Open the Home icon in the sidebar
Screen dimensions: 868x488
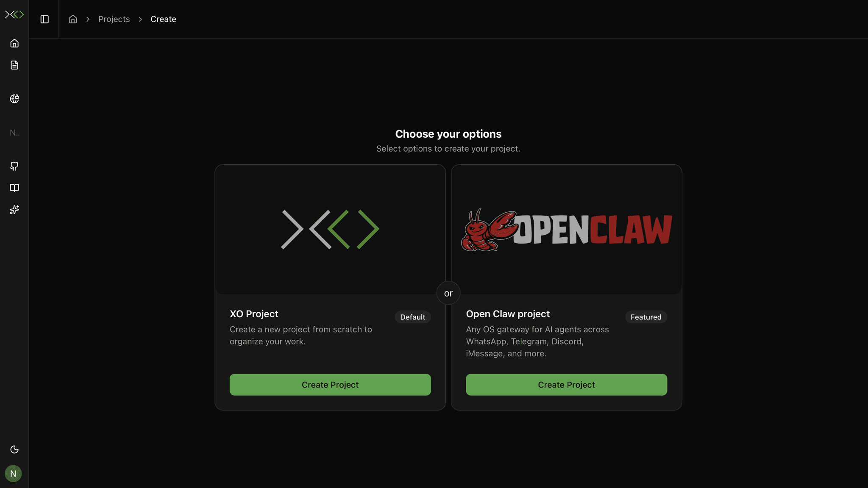pos(14,43)
